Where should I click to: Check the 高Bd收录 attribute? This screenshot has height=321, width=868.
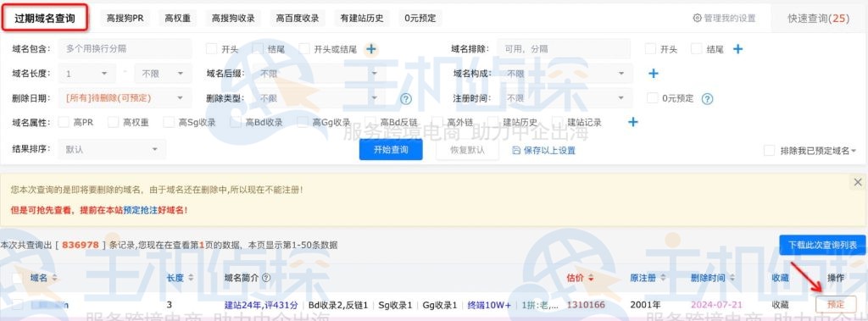[236, 122]
